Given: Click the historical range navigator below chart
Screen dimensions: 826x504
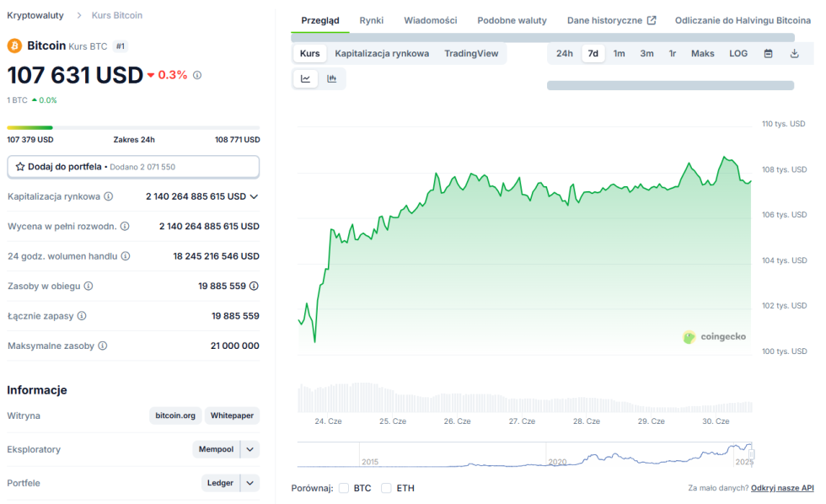Looking at the screenshot, I should pos(523,454).
